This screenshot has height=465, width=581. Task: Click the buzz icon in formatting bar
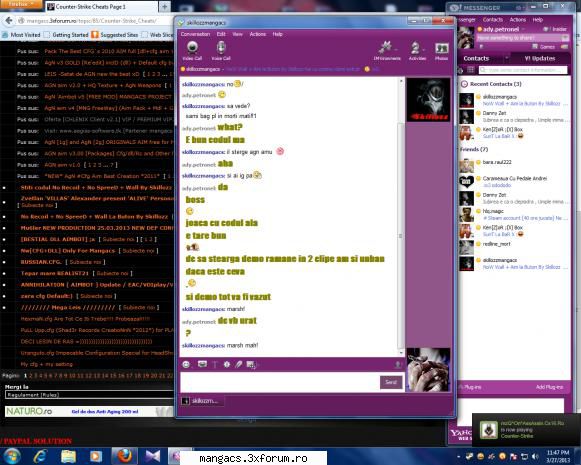227,365
